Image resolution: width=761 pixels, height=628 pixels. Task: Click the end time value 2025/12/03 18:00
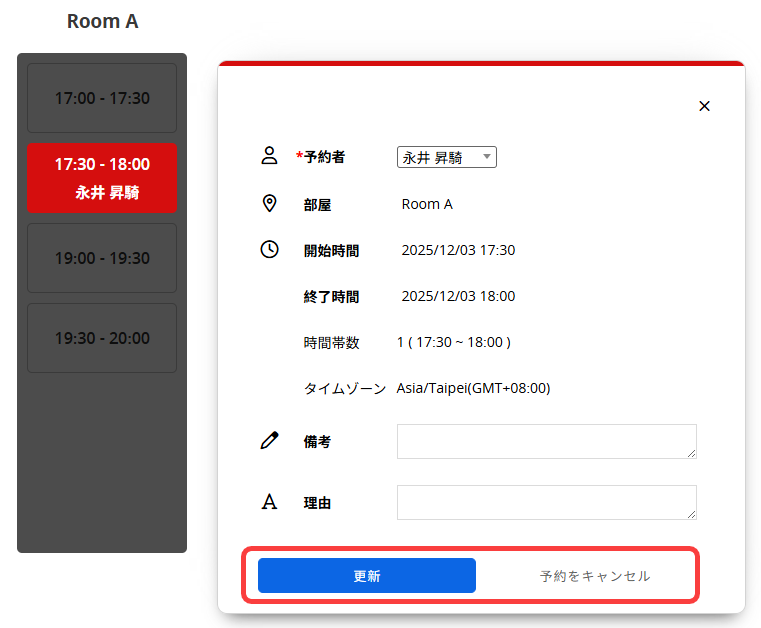pos(458,296)
